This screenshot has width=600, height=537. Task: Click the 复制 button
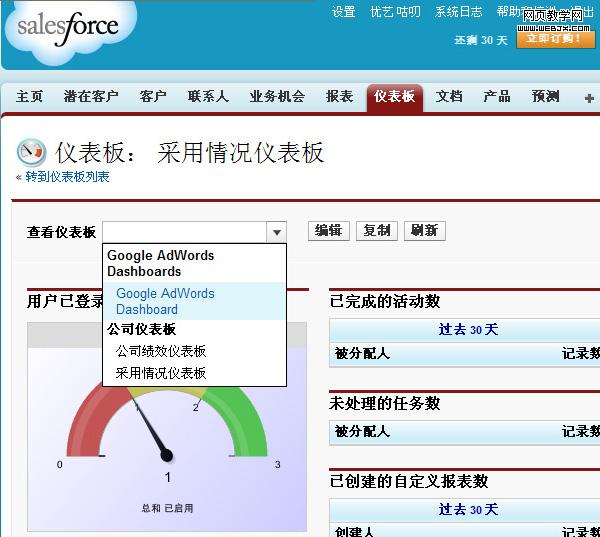(x=377, y=231)
